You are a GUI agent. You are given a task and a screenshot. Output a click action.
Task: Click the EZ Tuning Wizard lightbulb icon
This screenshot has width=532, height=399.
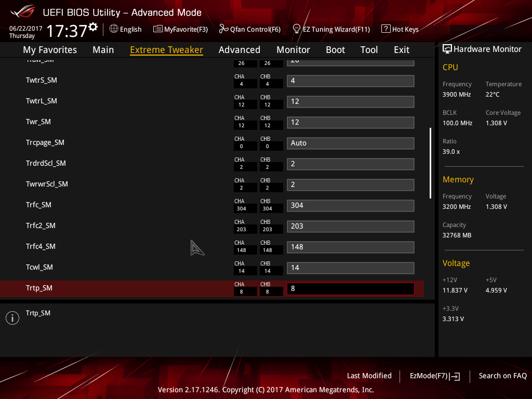click(297, 29)
